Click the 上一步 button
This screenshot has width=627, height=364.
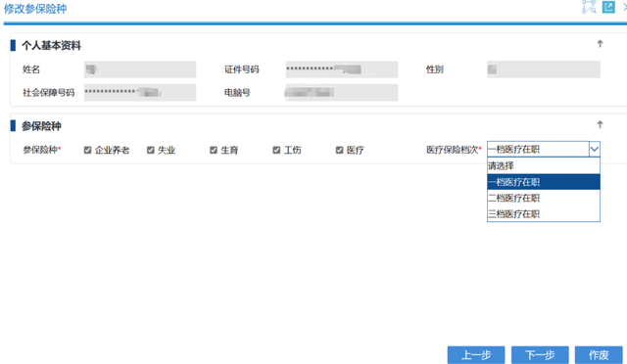(476, 355)
